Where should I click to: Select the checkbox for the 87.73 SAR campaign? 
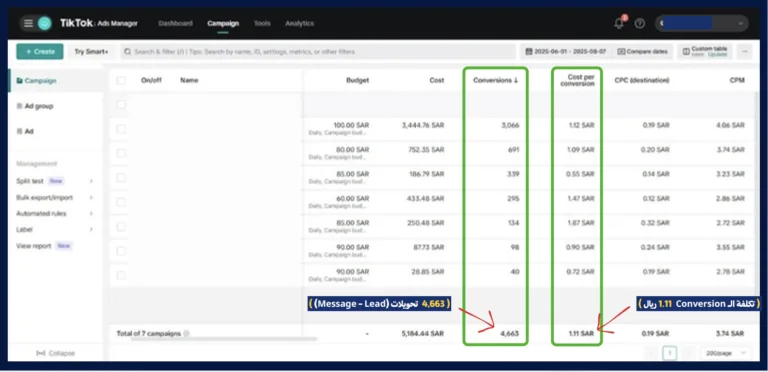(121, 251)
